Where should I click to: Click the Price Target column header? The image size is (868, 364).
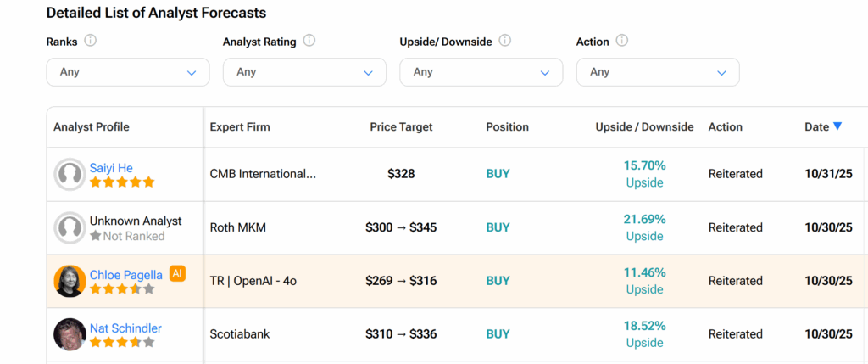coord(401,127)
